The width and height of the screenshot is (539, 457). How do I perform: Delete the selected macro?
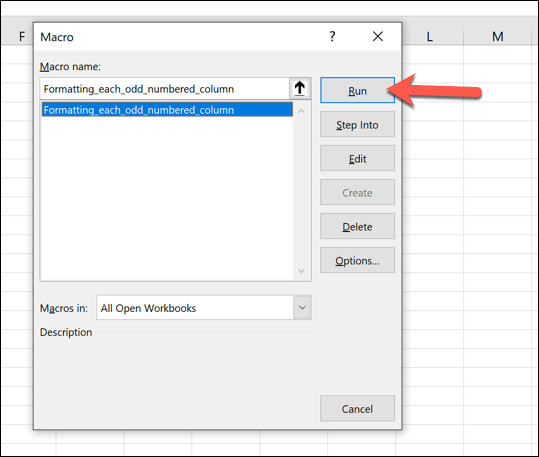(357, 227)
